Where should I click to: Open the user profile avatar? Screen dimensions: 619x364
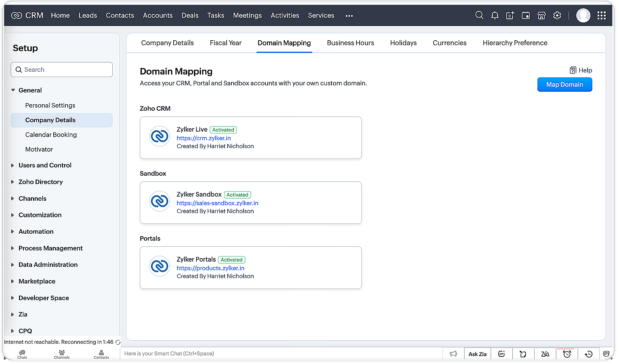[x=583, y=15]
